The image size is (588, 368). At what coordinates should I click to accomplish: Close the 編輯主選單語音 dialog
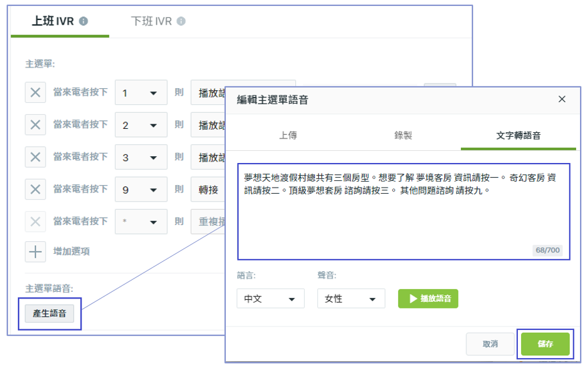(562, 100)
